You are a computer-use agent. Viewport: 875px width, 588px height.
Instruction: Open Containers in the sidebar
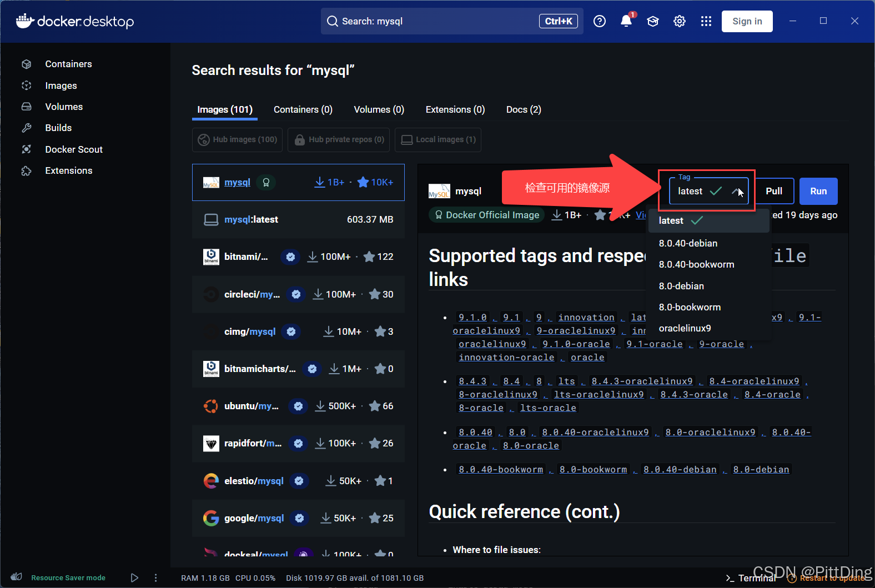pyautogui.click(x=68, y=64)
